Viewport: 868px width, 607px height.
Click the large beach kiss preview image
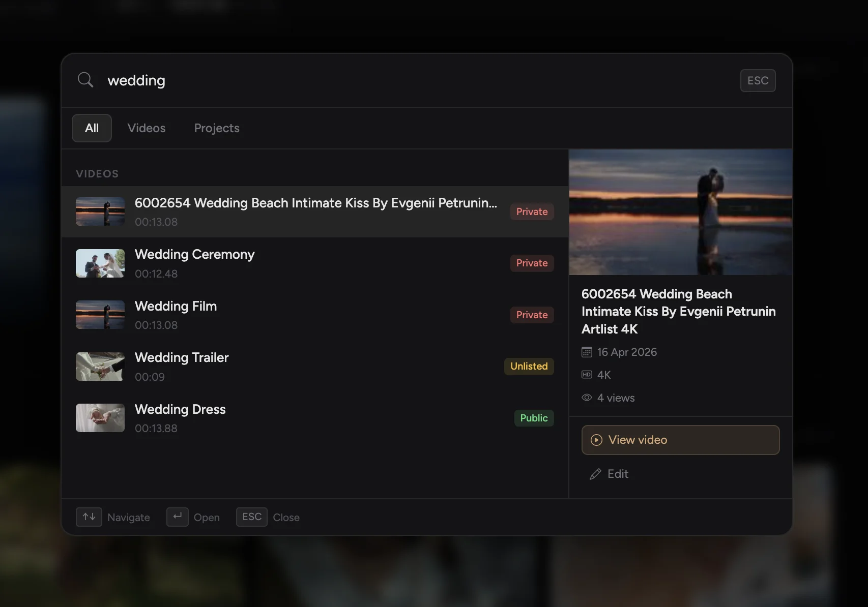(x=680, y=212)
